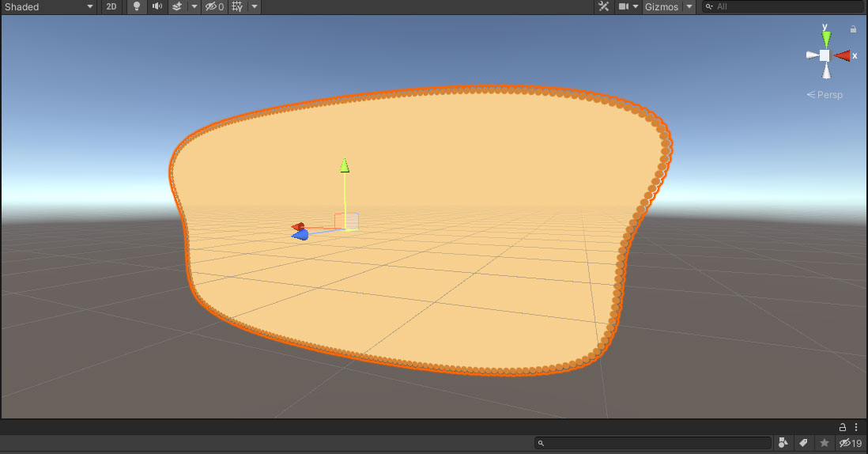Select the green Y-axis move handle arrow
The height and width of the screenshot is (454, 868).
click(x=345, y=165)
